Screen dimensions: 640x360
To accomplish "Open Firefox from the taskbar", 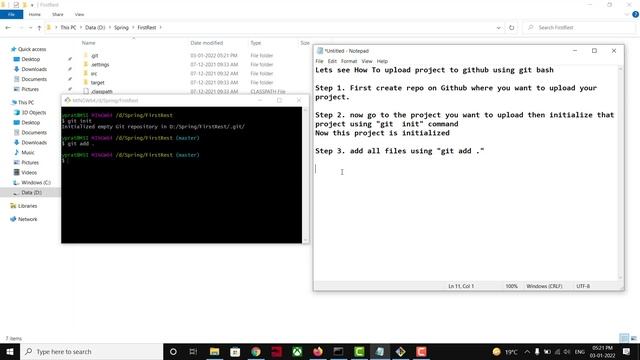I will point(318,351).
